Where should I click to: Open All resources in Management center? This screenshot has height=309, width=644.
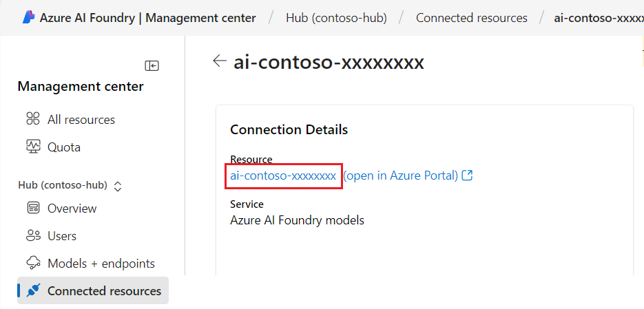click(x=81, y=119)
